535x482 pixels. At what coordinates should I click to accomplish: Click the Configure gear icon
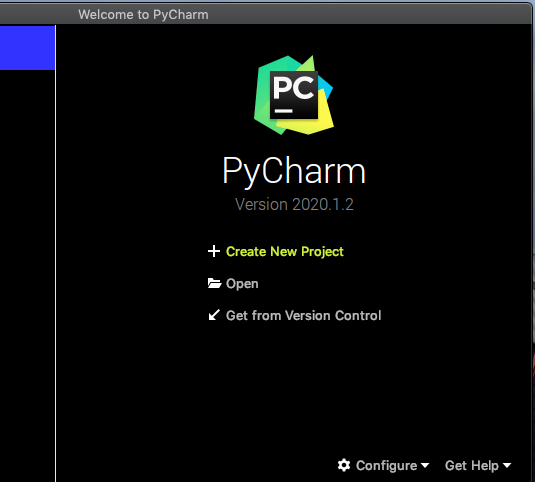344,465
